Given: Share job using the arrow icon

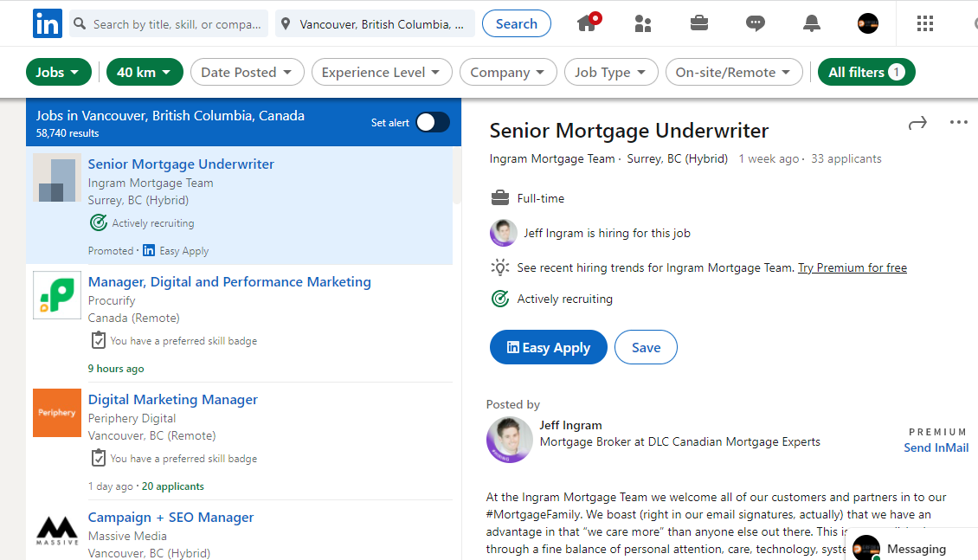Looking at the screenshot, I should tap(917, 124).
